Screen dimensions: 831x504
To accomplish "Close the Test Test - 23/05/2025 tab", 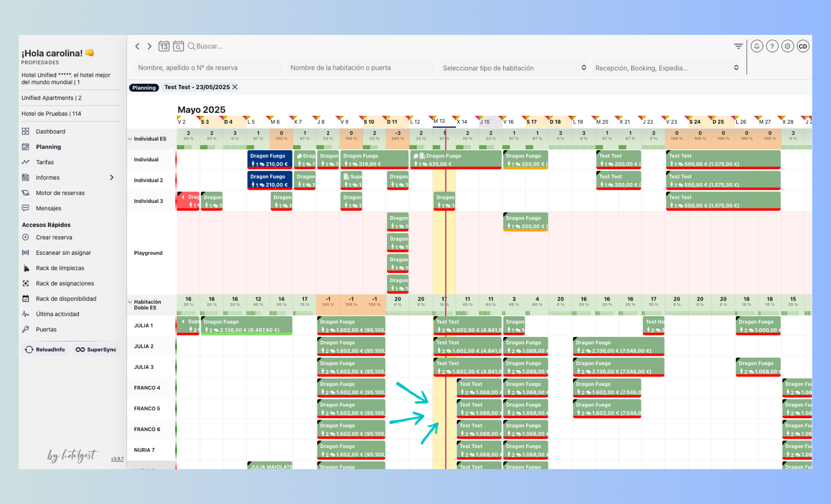I will click(x=235, y=87).
